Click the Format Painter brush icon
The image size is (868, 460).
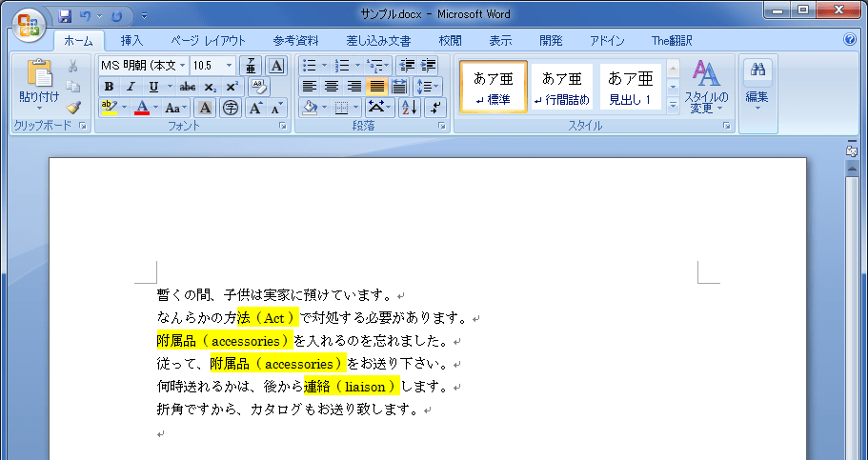[x=73, y=108]
